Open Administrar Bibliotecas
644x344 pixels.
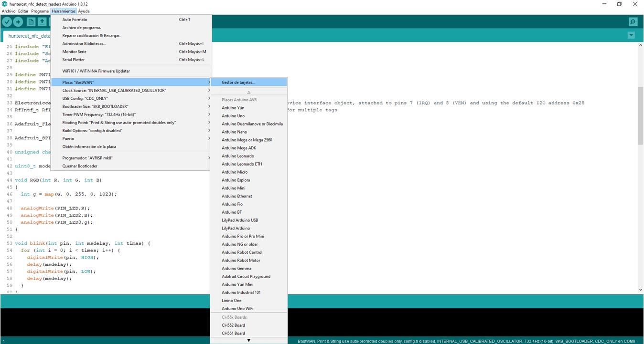[x=131, y=44]
